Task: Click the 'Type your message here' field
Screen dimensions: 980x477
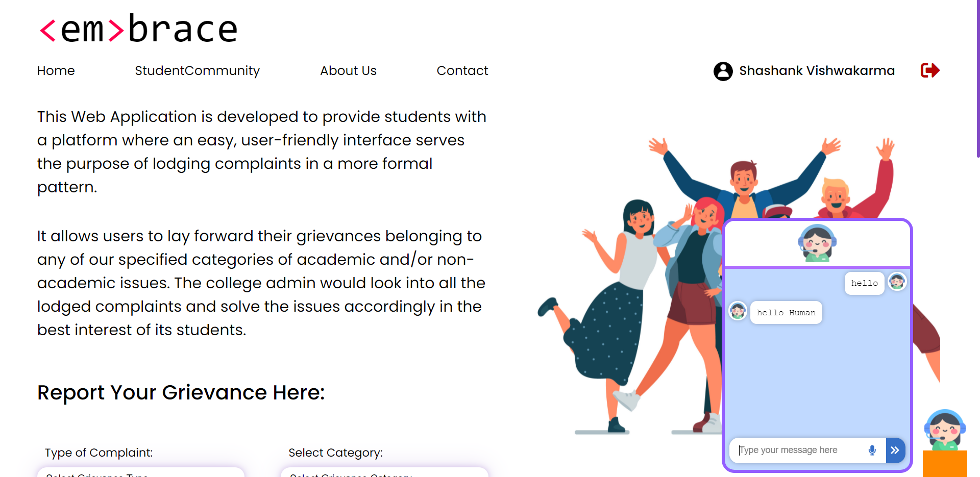Action: coord(800,450)
